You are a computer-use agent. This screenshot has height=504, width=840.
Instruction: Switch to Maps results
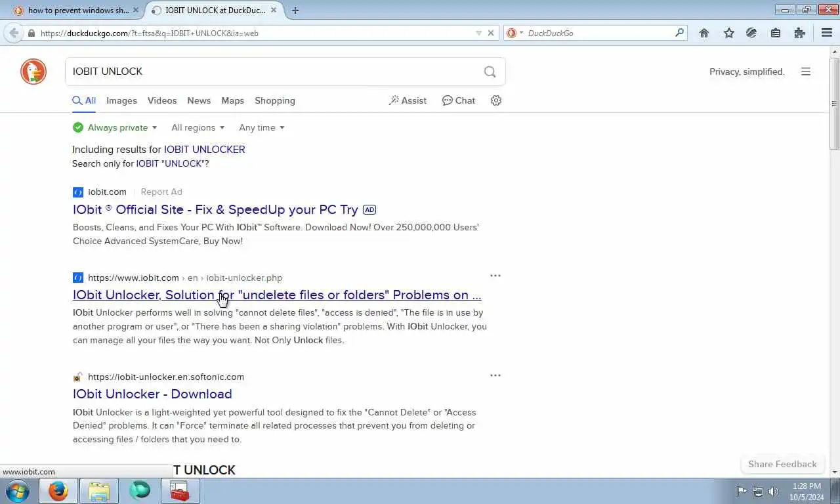coord(232,100)
